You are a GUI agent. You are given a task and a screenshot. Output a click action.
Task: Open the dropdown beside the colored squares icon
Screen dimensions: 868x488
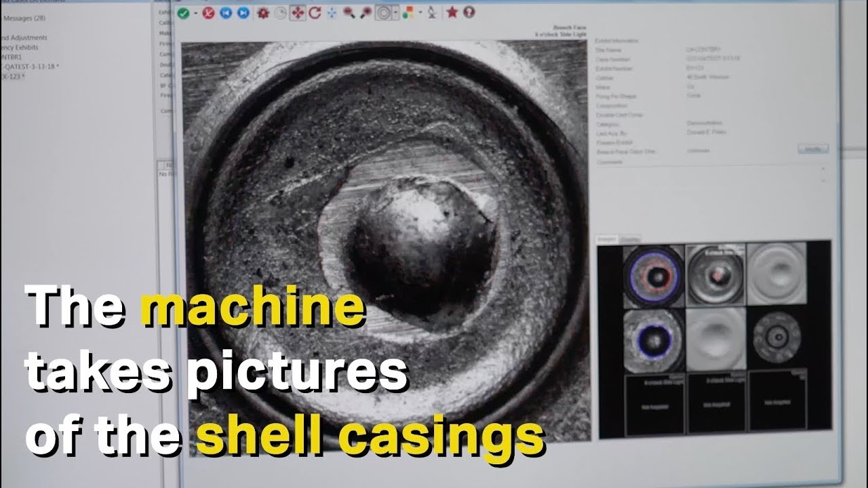tap(420, 14)
